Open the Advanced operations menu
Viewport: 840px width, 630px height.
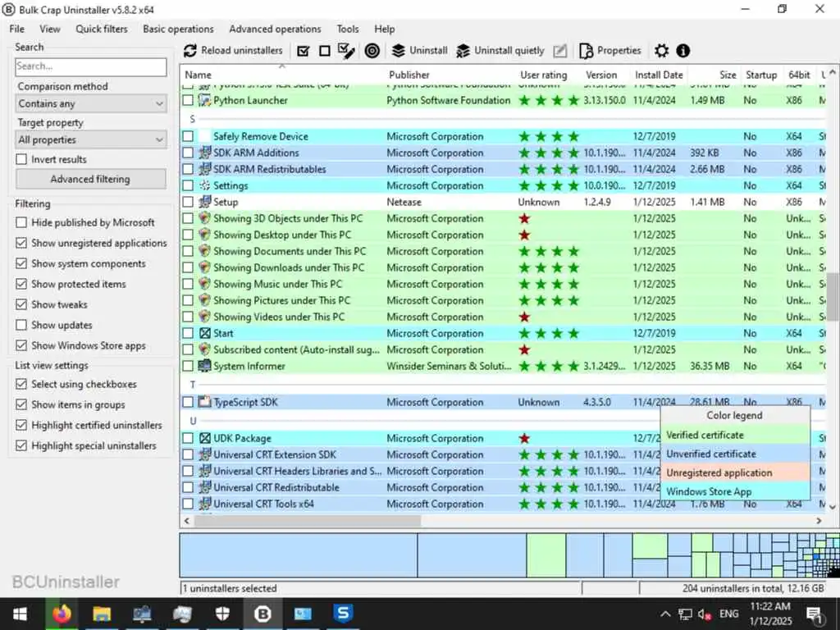coord(275,29)
